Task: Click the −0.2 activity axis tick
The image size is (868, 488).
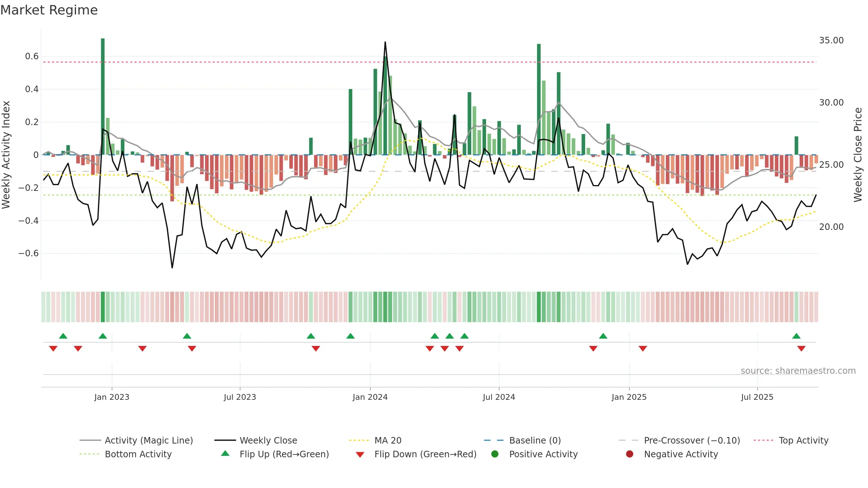Action: click(29, 188)
